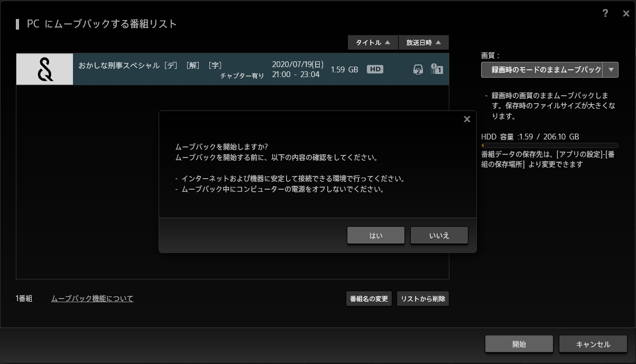Click the 画質 dropdown arrow button

611,70
